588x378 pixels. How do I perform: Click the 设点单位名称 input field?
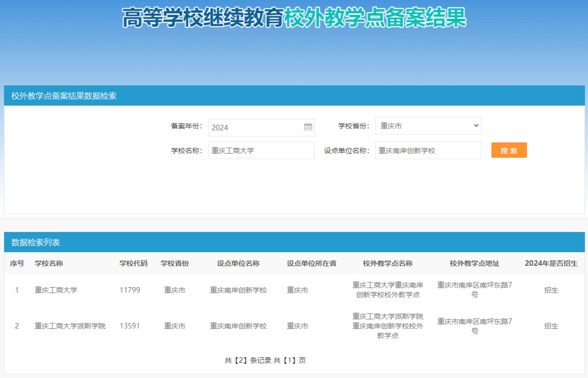428,150
